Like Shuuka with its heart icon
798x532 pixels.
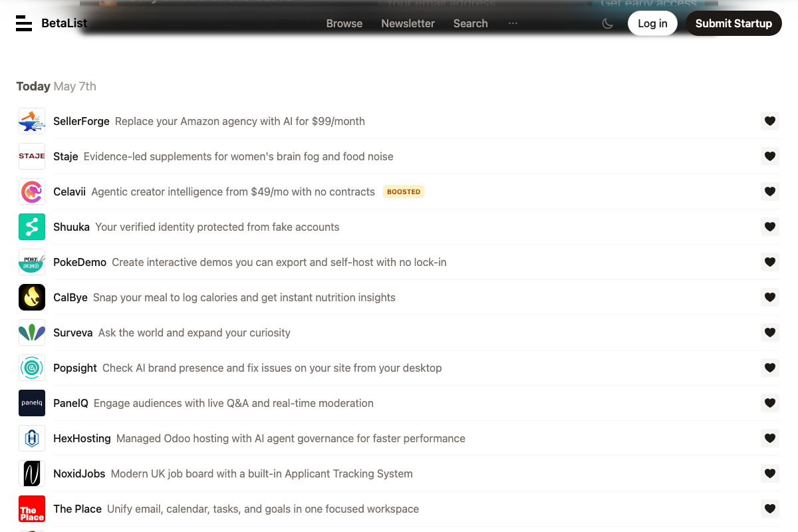click(770, 227)
